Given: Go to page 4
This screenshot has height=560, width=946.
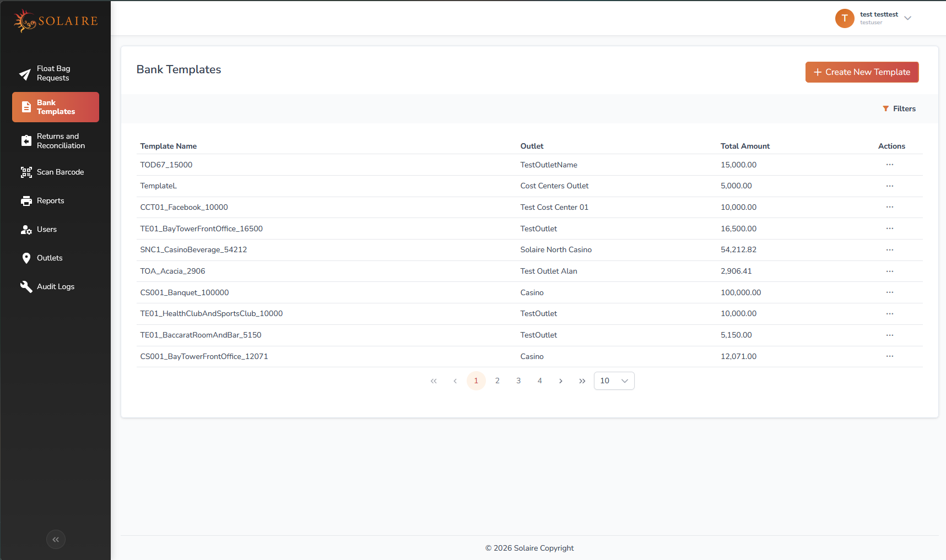Looking at the screenshot, I should point(540,381).
